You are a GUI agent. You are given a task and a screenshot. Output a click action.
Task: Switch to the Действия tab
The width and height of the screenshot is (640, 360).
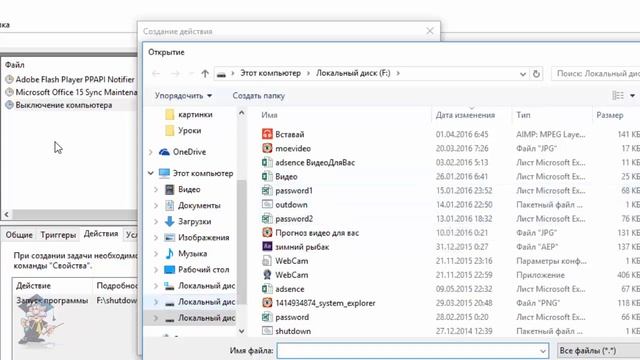101,234
